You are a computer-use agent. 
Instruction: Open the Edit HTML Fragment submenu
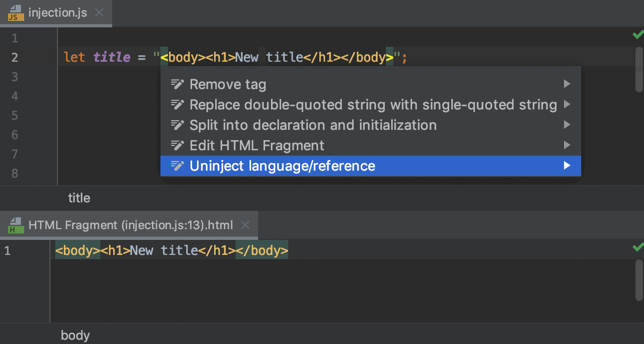(567, 145)
